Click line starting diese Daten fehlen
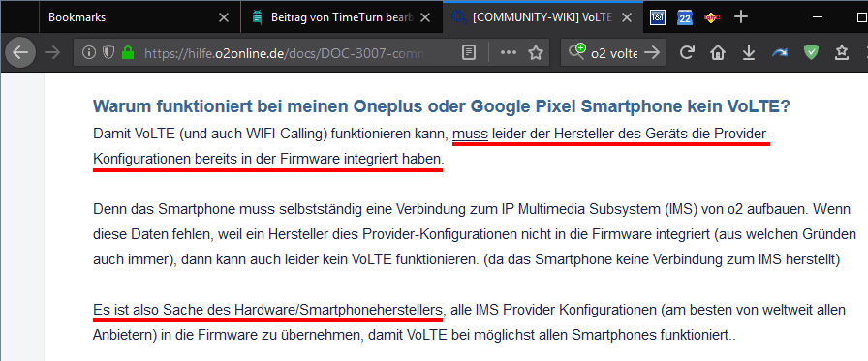Screen dimensions: 868x361 click(475, 234)
